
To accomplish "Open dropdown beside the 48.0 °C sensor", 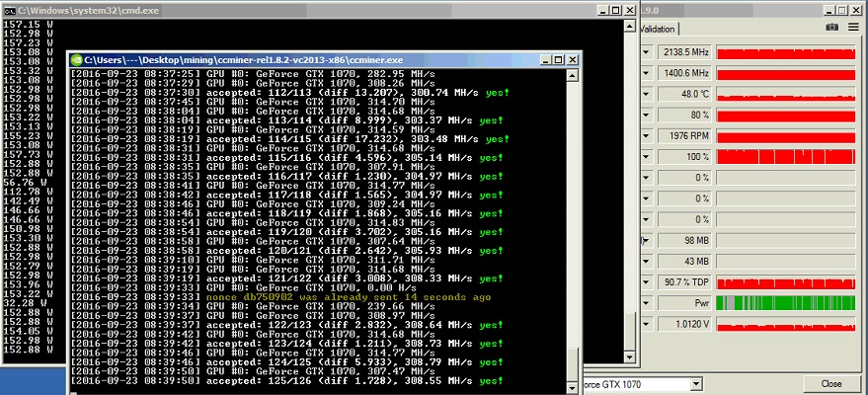I will pyautogui.click(x=646, y=94).
